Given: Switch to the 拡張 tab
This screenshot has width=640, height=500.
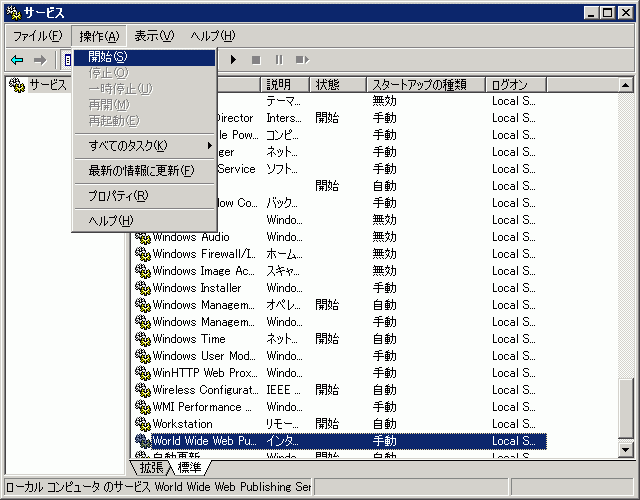Looking at the screenshot, I should point(151,468).
